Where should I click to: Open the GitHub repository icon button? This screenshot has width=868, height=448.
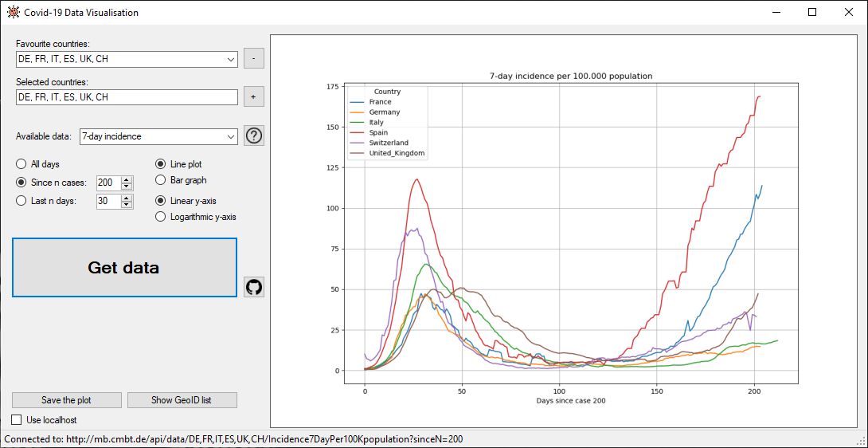[x=254, y=287]
